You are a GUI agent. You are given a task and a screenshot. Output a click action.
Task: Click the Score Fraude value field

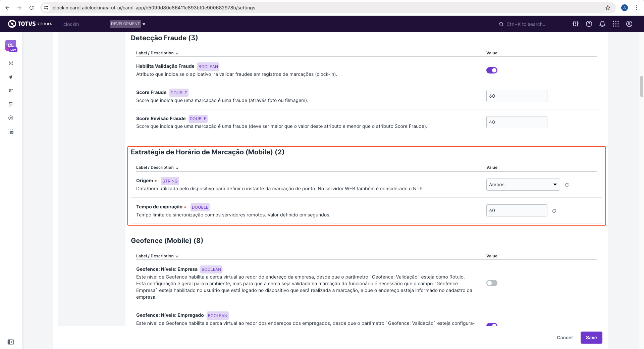517,96
